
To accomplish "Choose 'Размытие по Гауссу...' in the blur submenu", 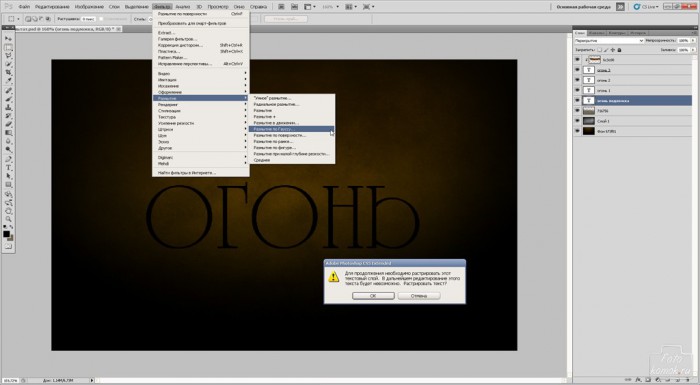I will (x=292, y=129).
